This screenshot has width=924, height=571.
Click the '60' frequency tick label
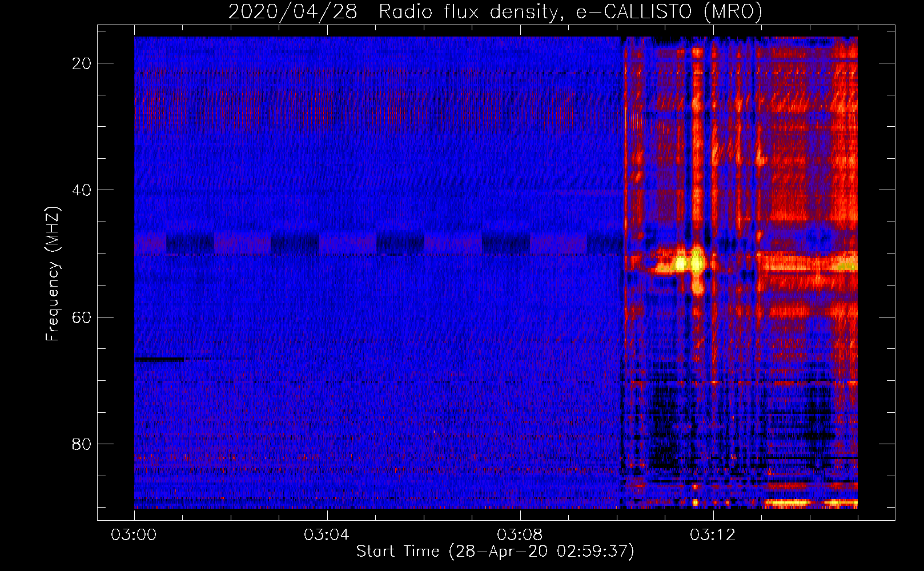82,317
